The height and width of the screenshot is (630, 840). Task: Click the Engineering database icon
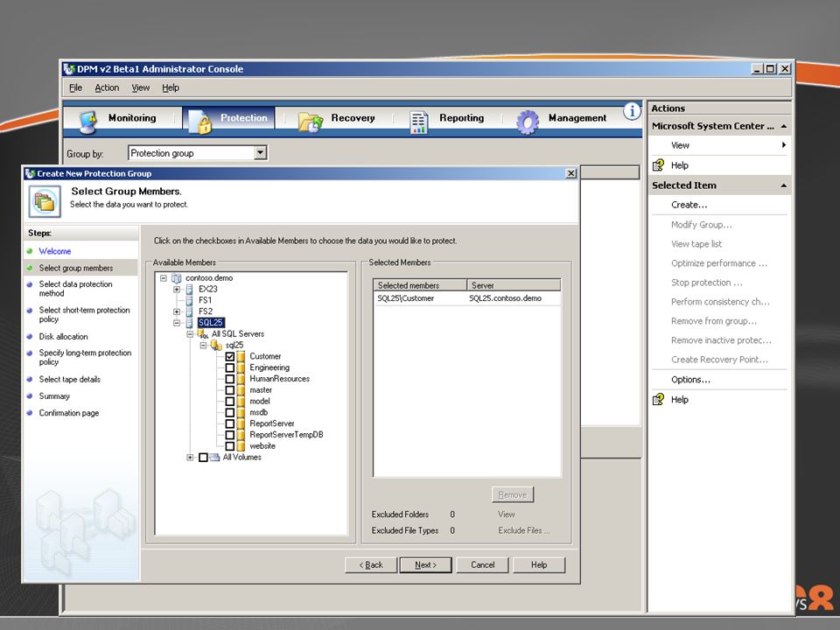241,367
